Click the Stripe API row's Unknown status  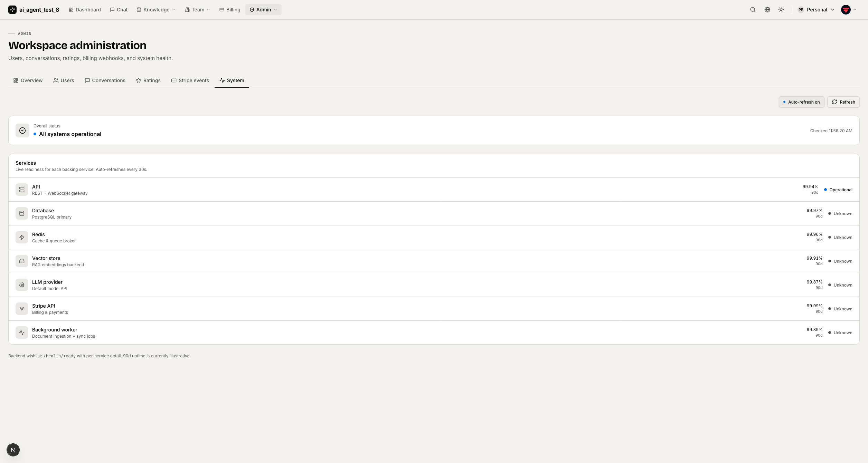(x=840, y=309)
